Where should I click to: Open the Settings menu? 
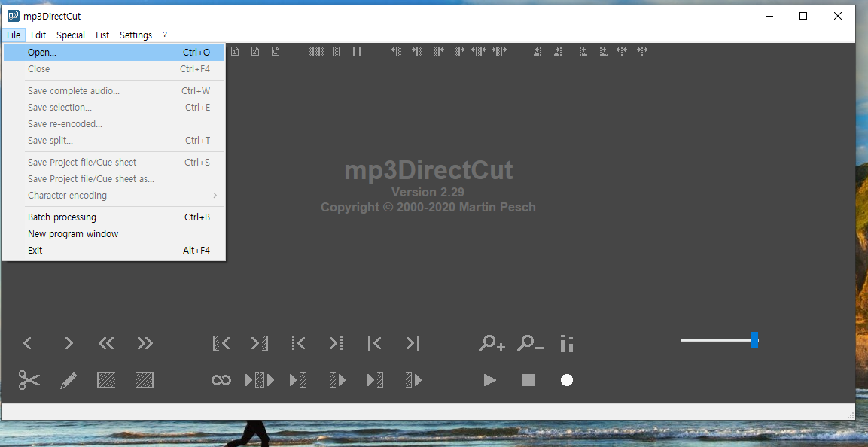pos(136,35)
